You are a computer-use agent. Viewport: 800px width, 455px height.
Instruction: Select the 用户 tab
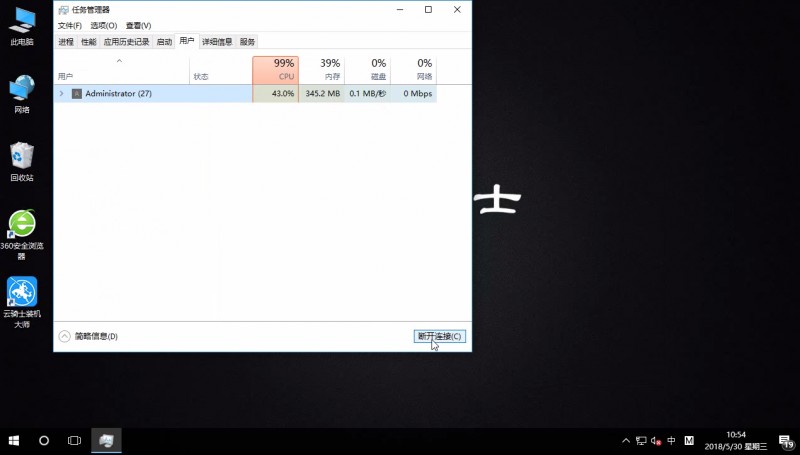[187, 41]
